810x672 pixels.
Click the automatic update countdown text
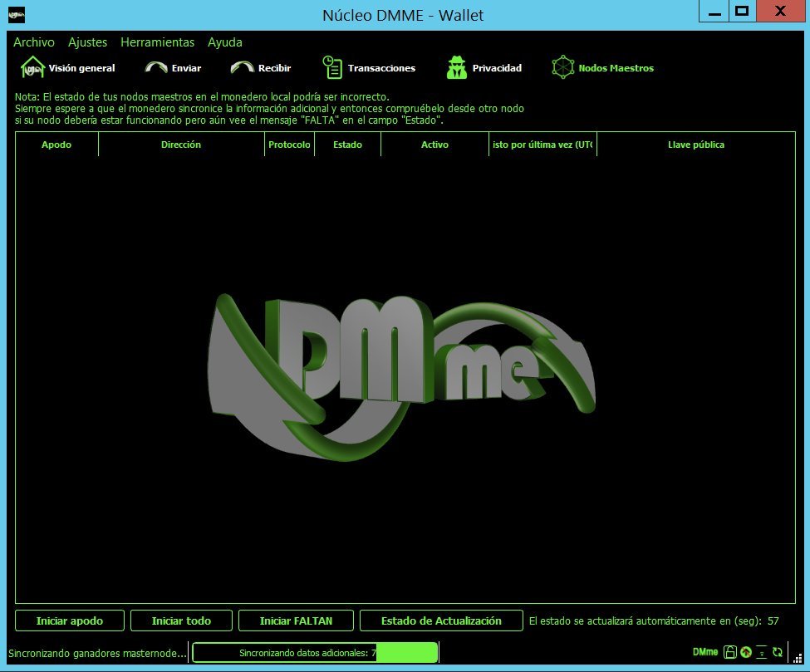[x=654, y=620]
